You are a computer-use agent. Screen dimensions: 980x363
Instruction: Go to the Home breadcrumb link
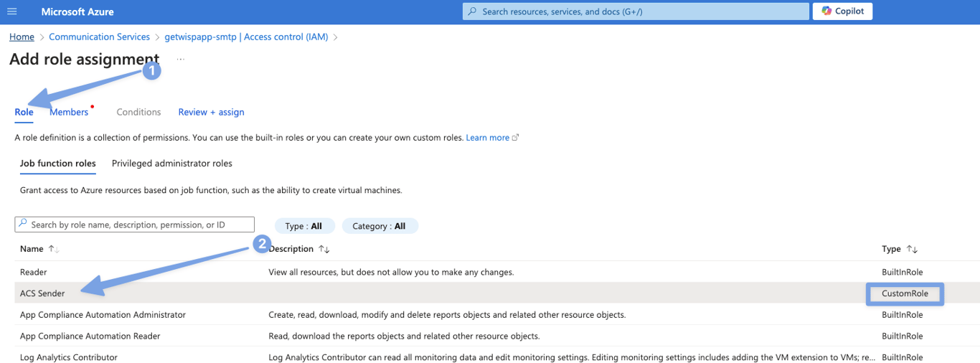[22, 37]
